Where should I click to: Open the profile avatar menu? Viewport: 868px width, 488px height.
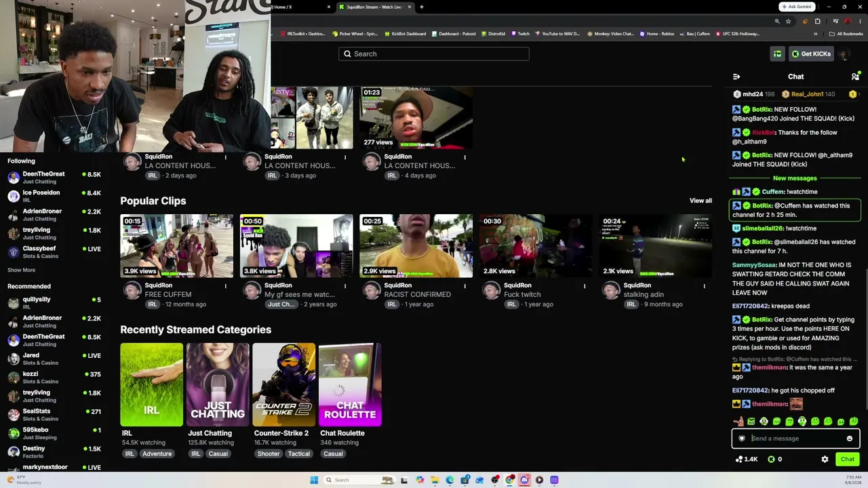coord(844,54)
